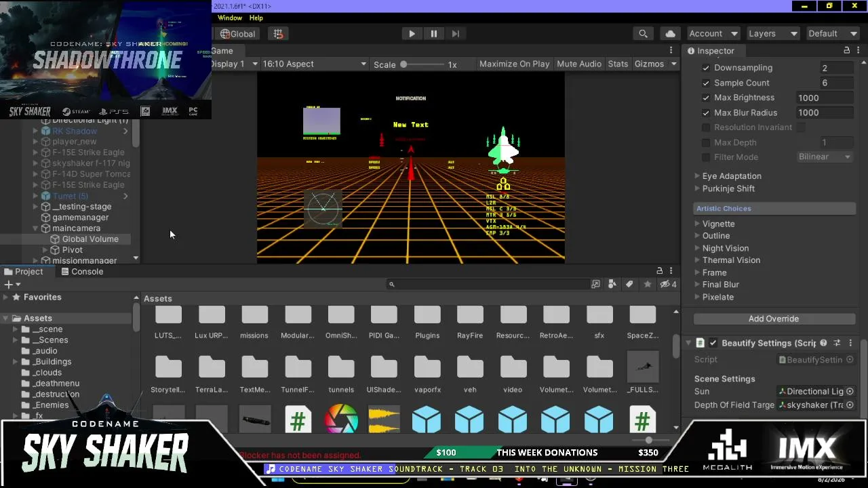The width and height of the screenshot is (868, 488).
Task: Select the Plugins folder in Assets
Action: (427, 323)
